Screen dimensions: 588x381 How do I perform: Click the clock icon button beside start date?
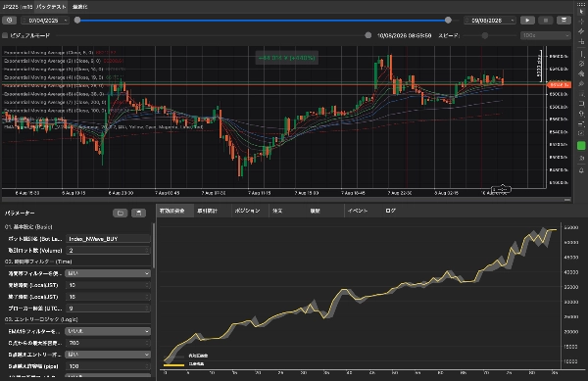pos(10,21)
